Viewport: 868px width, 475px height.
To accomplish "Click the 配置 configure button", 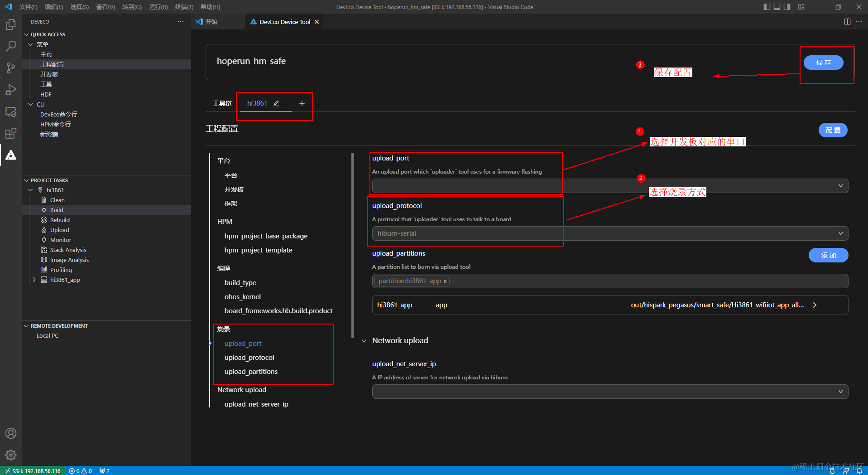I will click(x=833, y=130).
